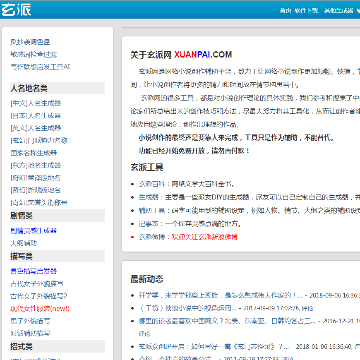The image size is (360, 360).
Task: Open the 敏感词检查过滤 sidebar link
Action: tap(33, 54)
